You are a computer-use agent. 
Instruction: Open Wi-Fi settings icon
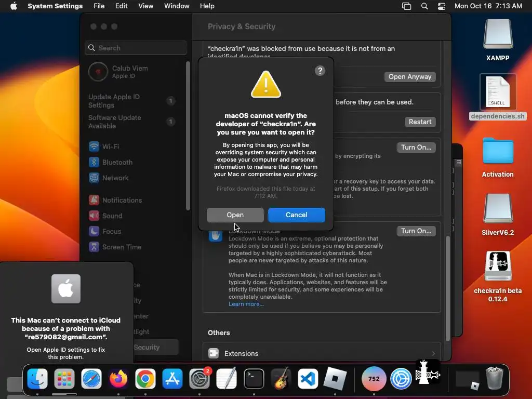coord(94,147)
